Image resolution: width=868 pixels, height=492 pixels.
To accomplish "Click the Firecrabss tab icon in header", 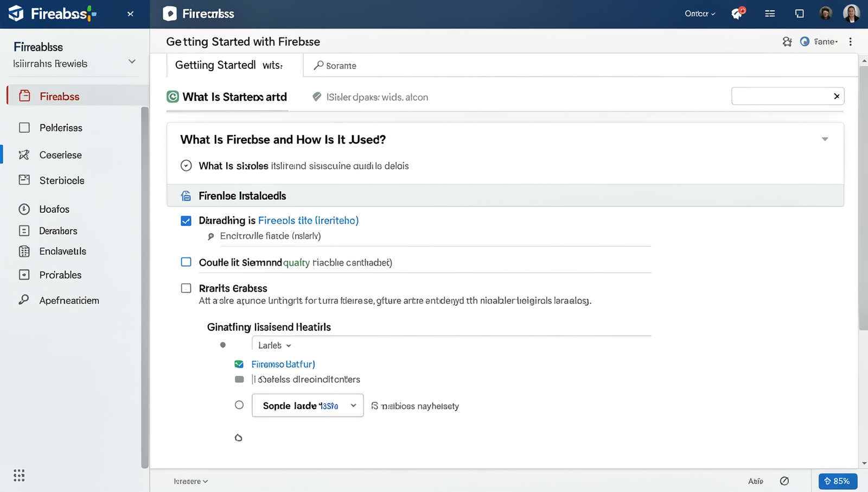I will click(170, 14).
